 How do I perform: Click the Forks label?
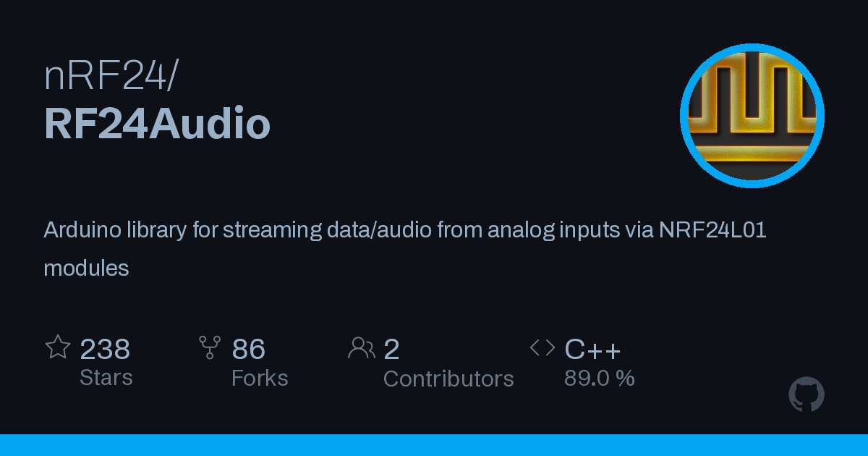260,378
